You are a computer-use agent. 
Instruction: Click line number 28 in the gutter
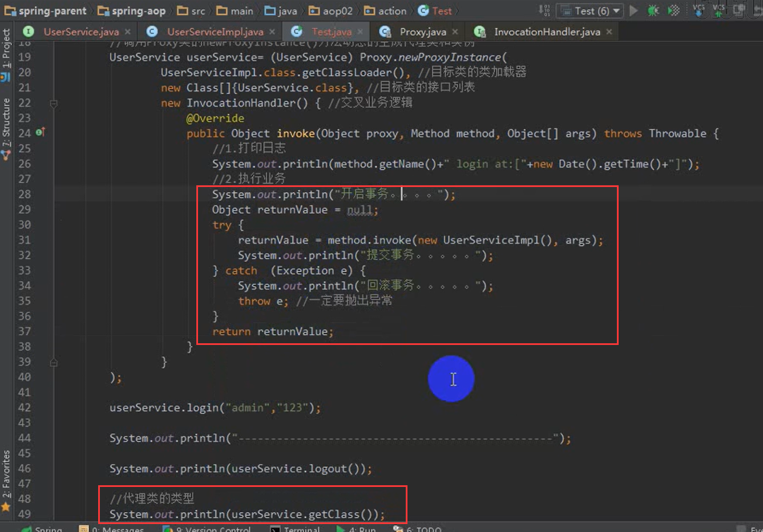coord(25,194)
